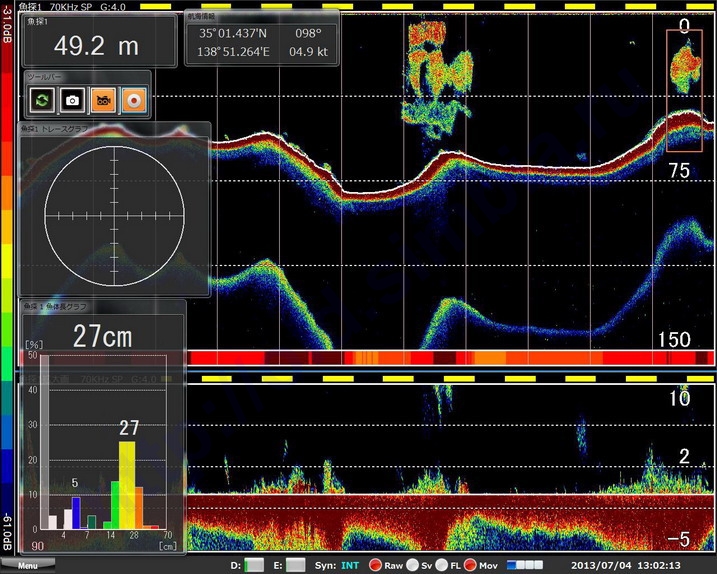Toggle the Sv indicator
The width and height of the screenshot is (717, 574).
pyautogui.click(x=412, y=566)
